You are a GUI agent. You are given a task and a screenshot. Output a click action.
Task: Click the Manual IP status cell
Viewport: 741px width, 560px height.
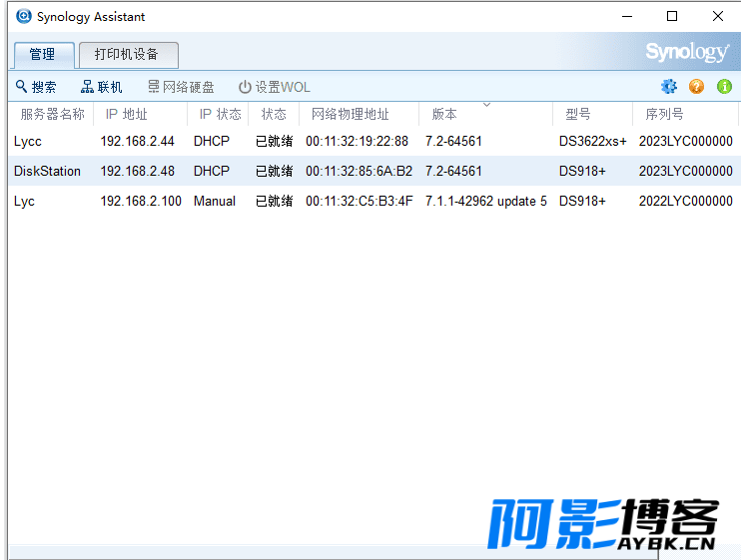point(215,202)
